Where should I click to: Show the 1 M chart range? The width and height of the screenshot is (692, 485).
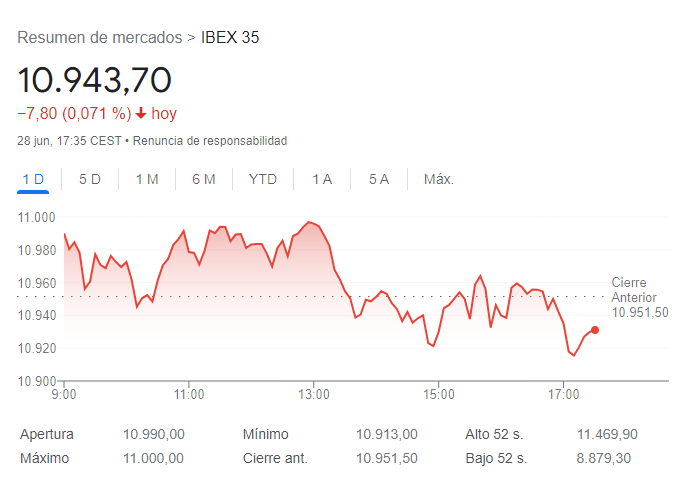147,179
